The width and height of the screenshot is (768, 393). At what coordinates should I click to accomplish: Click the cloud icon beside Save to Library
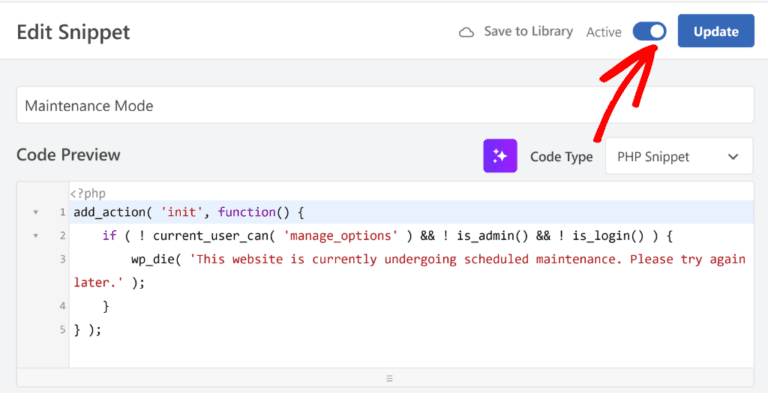(x=466, y=33)
